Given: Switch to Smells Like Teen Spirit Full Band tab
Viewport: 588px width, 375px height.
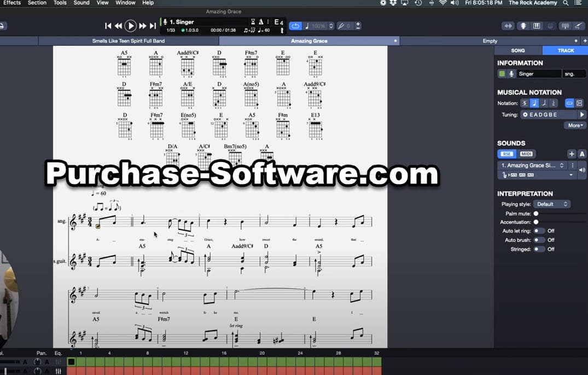Looking at the screenshot, I should coord(128,41).
